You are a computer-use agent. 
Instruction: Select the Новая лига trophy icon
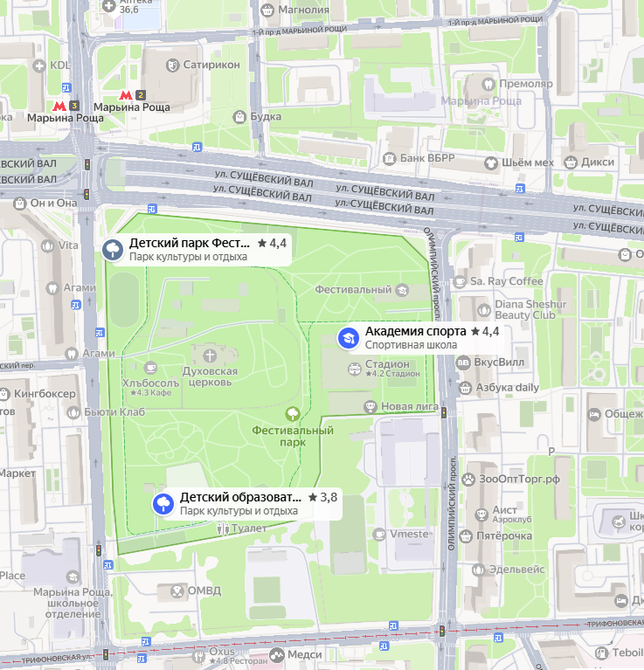pyautogui.click(x=370, y=407)
